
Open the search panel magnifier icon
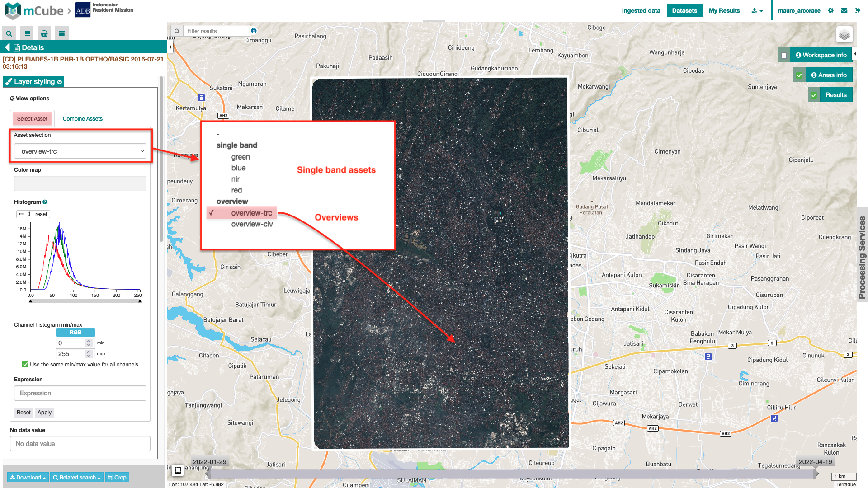[9, 33]
